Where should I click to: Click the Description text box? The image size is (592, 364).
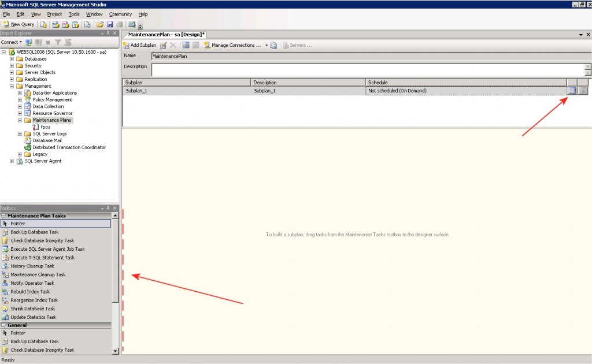tap(368, 69)
